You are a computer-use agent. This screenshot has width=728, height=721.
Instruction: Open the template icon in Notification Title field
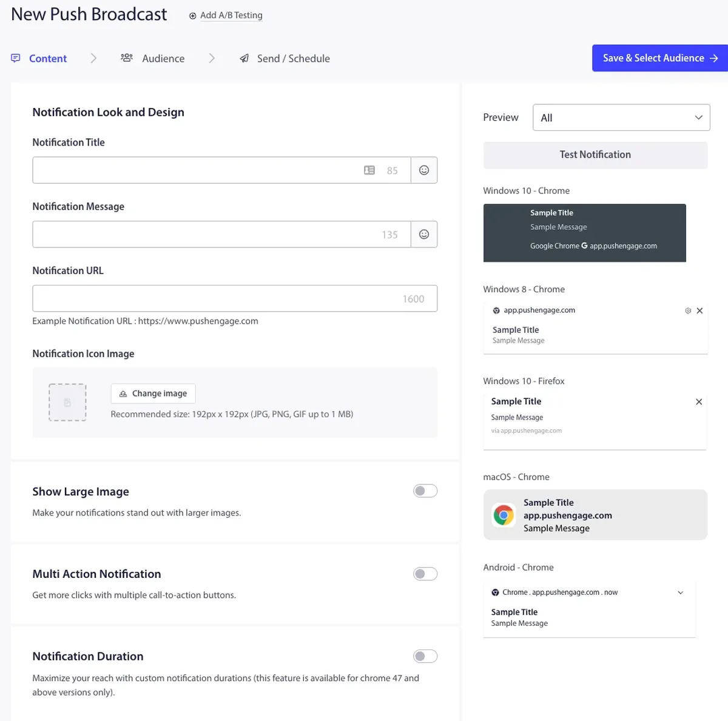click(369, 170)
